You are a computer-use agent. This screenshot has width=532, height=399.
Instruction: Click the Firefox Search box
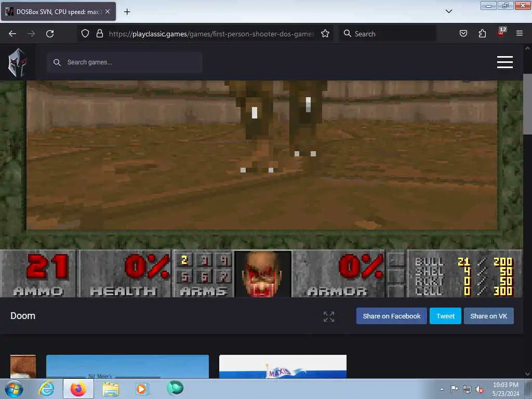[x=388, y=34]
